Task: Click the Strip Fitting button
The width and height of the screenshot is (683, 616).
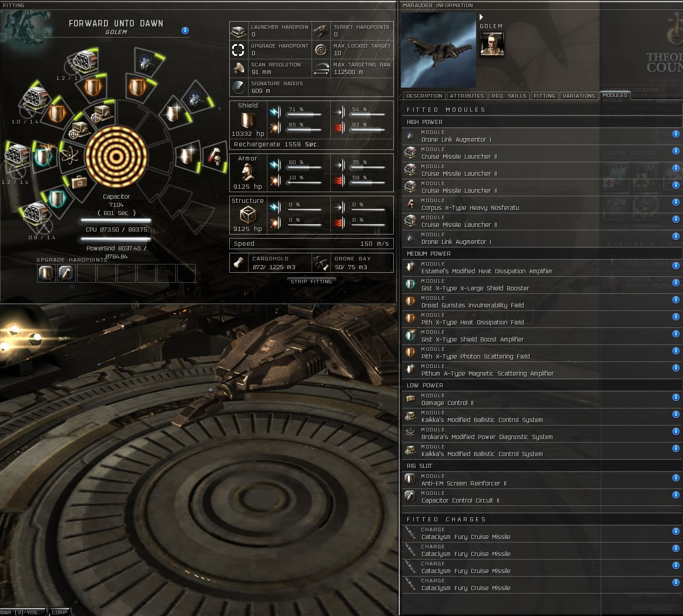Action: 311,282
